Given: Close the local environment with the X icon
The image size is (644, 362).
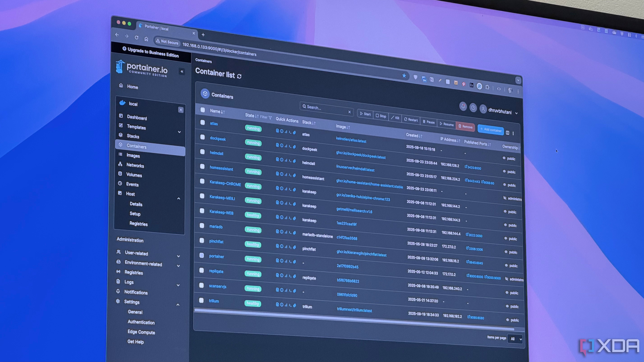Looking at the screenshot, I should [x=181, y=110].
